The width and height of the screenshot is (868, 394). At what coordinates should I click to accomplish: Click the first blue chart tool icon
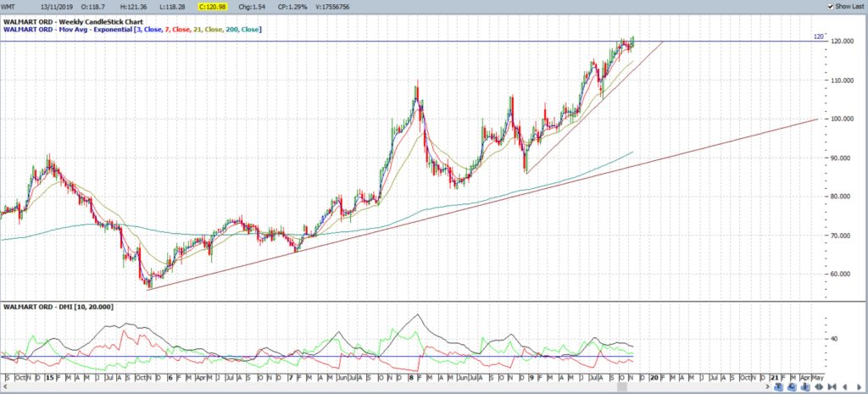pyautogui.click(x=778, y=387)
